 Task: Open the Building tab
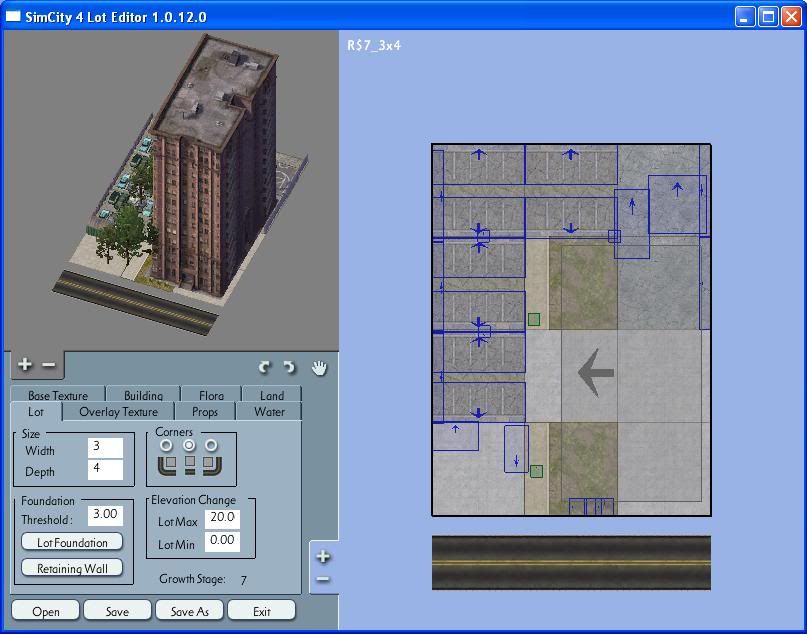pyautogui.click(x=143, y=395)
